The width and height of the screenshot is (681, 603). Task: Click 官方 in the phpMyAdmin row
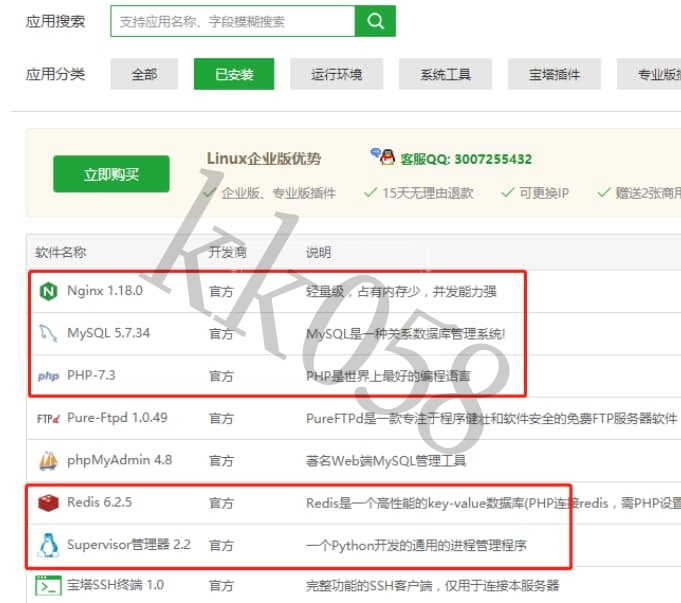(x=221, y=461)
